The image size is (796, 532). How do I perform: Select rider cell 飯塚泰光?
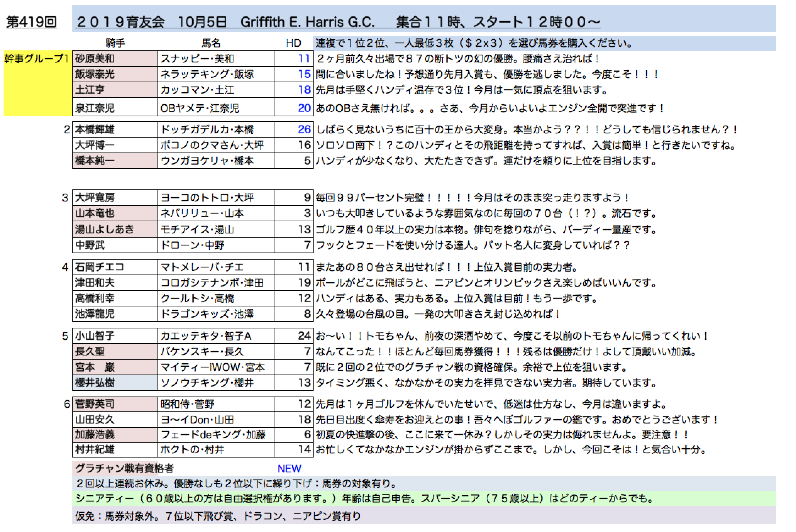tap(115, 74)
